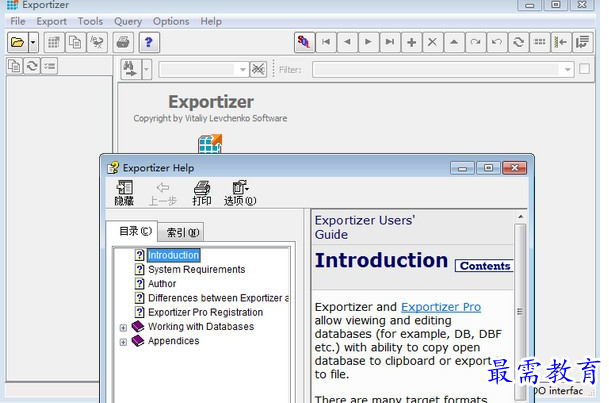Viewport: 609px width, 403px height.
Task: Click the delete record X icon
Action: tap(432, 42)
